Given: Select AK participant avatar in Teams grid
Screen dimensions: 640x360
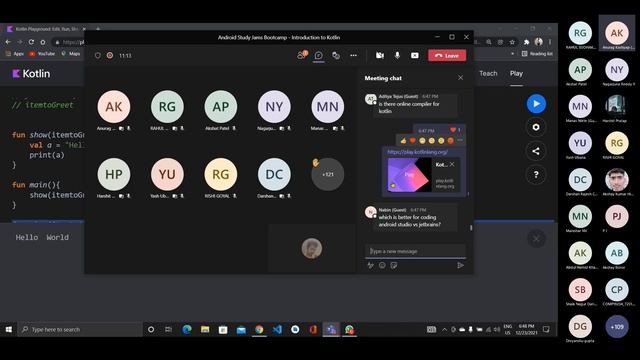Looking at the screenshot, I should tap(113, 107).
